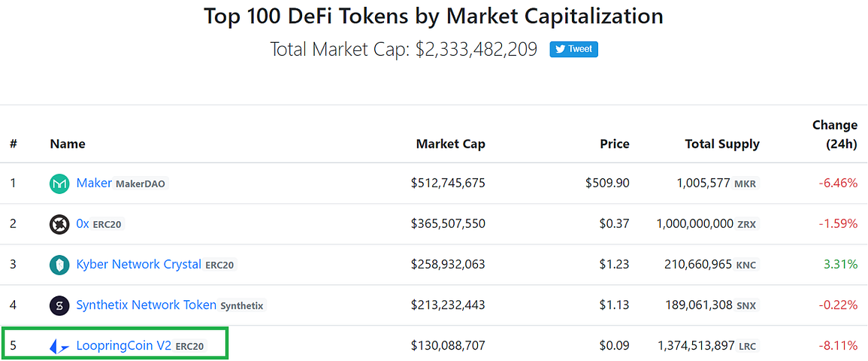The height and width of the screenshot is (361, 868).
Task: Click the Total Supply column header
Action: 722,144
